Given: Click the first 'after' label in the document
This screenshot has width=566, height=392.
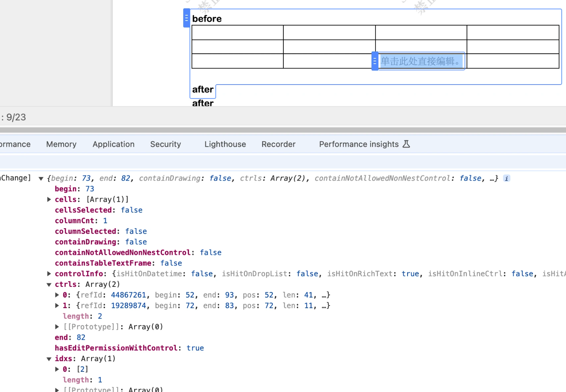Looking at the screenshot, I should coord(203,90).
